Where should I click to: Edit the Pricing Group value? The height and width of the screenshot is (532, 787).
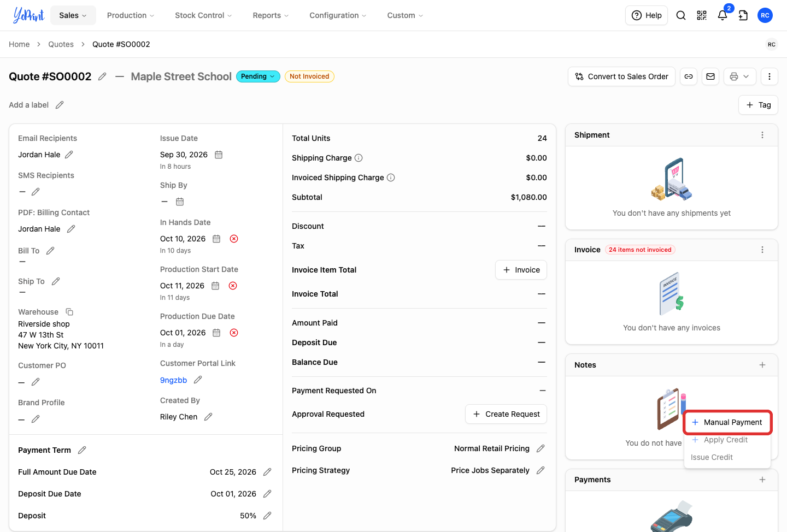click(x=541, y=448)
